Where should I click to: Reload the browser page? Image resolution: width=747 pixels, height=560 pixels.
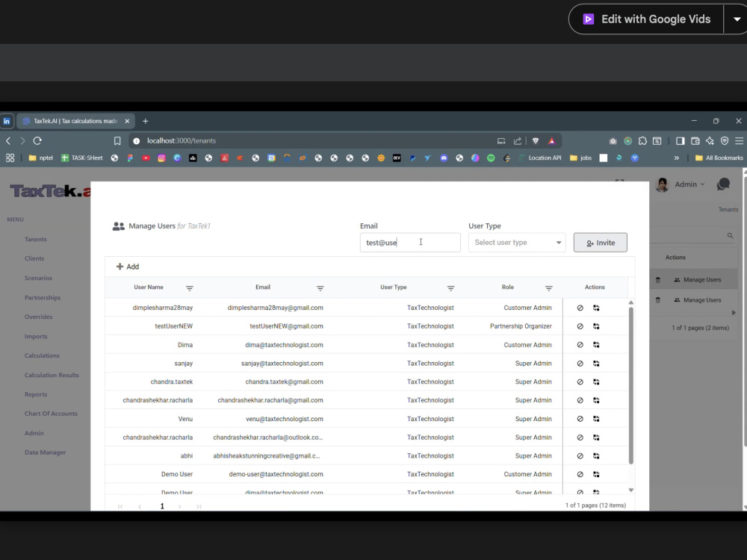click(37, 141)
